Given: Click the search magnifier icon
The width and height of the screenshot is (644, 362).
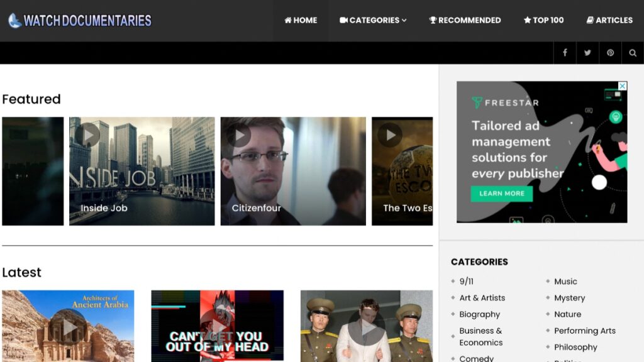Looking at the screenshot, I should pyautogui.click(x=633, y=53).
